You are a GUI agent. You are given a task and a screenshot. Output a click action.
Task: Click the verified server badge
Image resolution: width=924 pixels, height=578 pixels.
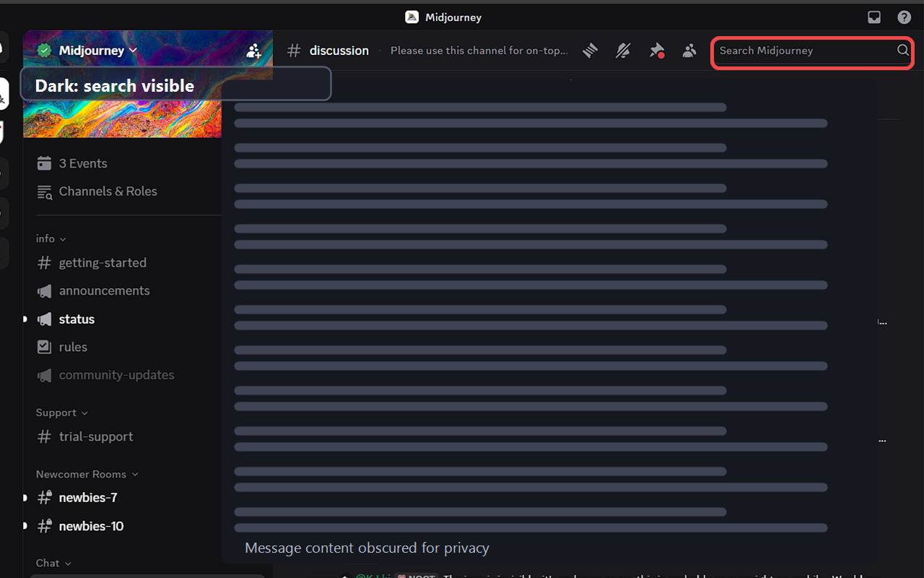click(45, 51)
